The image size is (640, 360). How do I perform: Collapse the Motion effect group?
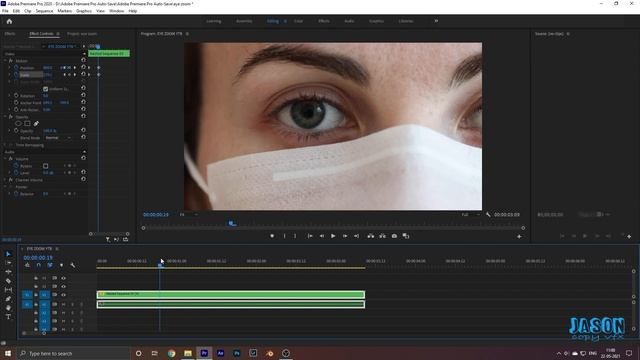(5, 60)
